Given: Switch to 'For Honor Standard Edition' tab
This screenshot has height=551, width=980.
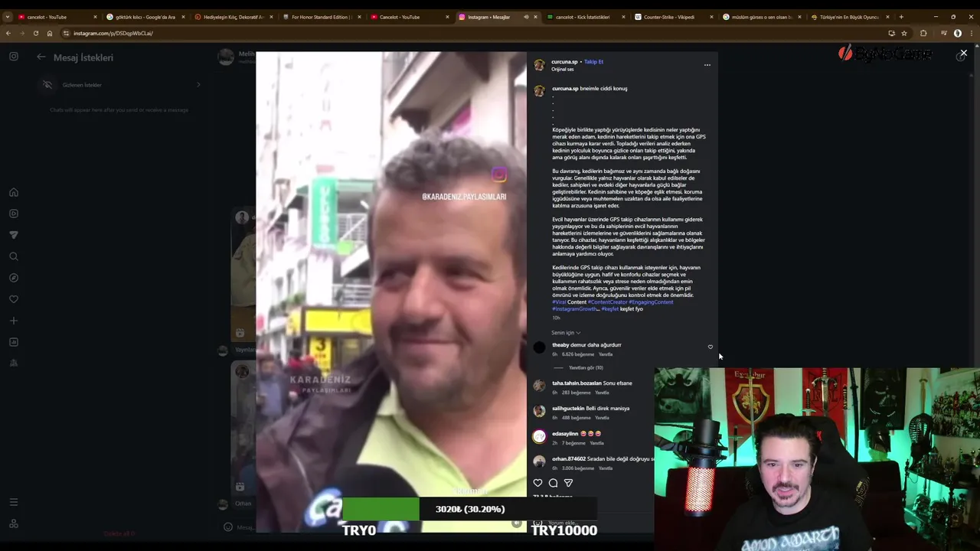Looking at the screenshot, I should pos(321,17).
